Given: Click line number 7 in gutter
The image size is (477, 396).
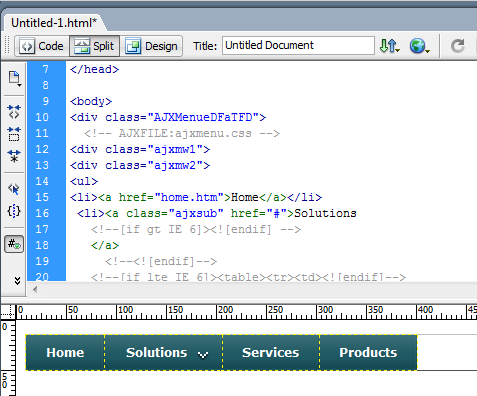Looking at the screenshot, I should click(46, 69).
